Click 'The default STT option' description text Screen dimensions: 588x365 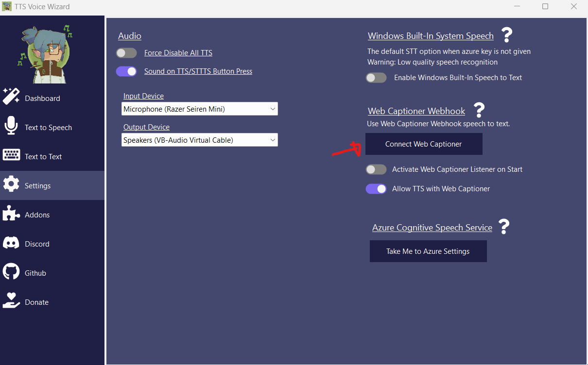point(449,51)
